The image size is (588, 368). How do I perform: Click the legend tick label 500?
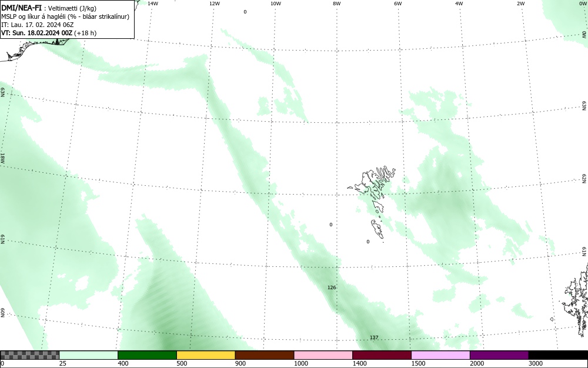coord(182,363)
